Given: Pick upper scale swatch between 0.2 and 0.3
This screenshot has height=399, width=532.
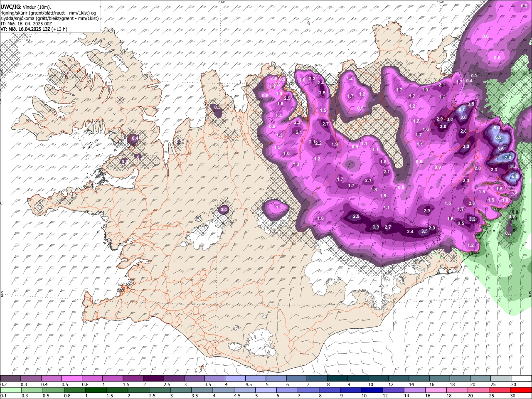Looking at the screenshot, I should [11, 378].
